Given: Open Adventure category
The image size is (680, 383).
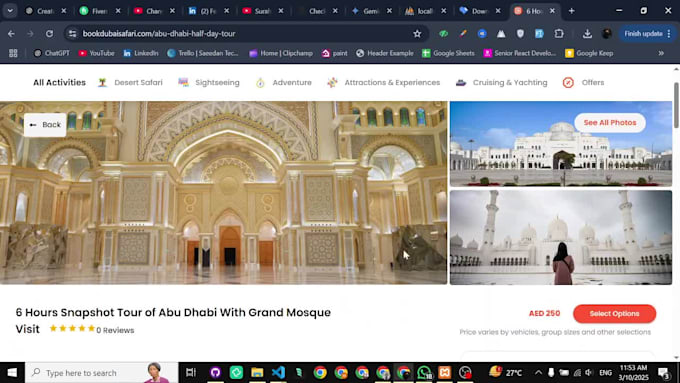Looking at the screenshot, I should click(x=284, y=82).
